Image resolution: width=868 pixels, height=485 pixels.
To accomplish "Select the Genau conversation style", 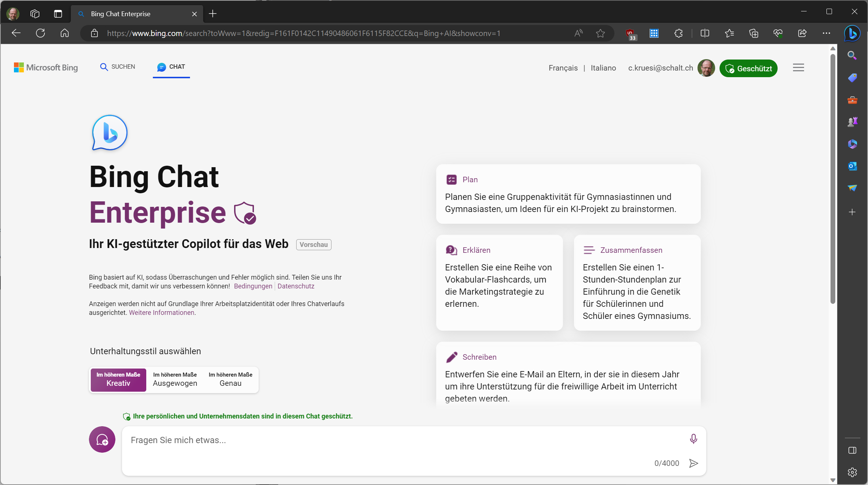I will coord(230,380).
